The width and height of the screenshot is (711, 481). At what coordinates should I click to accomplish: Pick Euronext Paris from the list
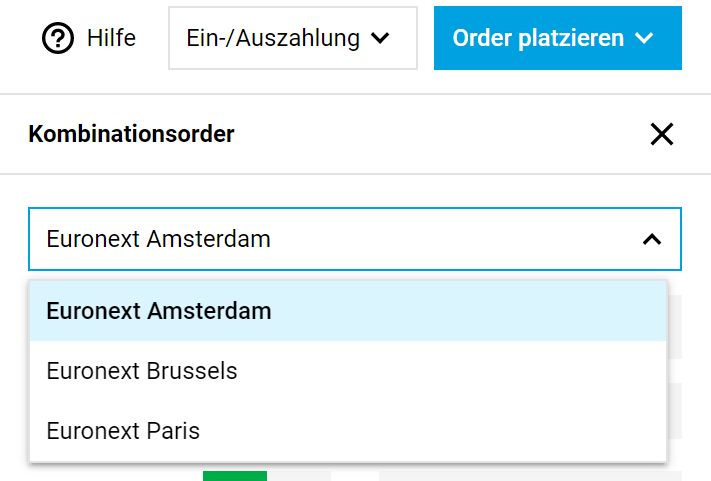[x=123, y=431]
